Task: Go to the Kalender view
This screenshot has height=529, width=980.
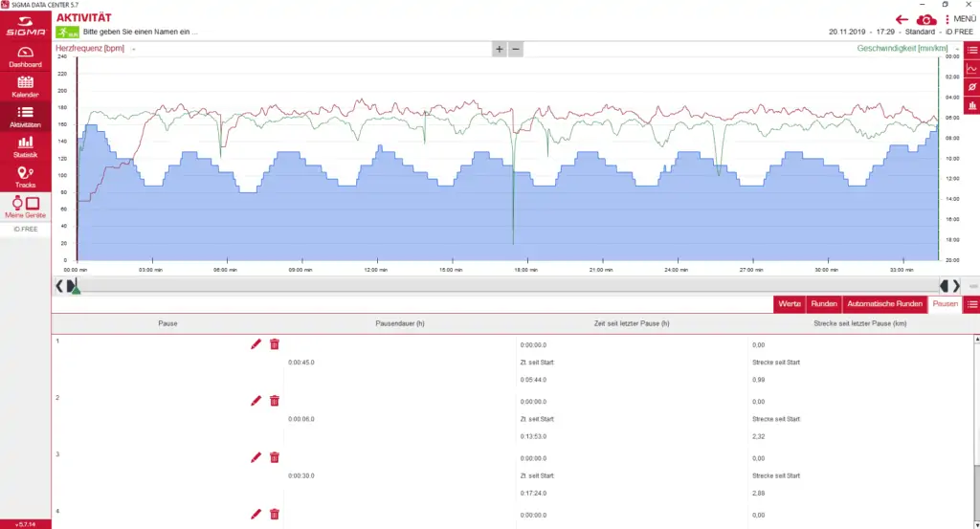Action: pyautogui.click(x=26, y=87)
